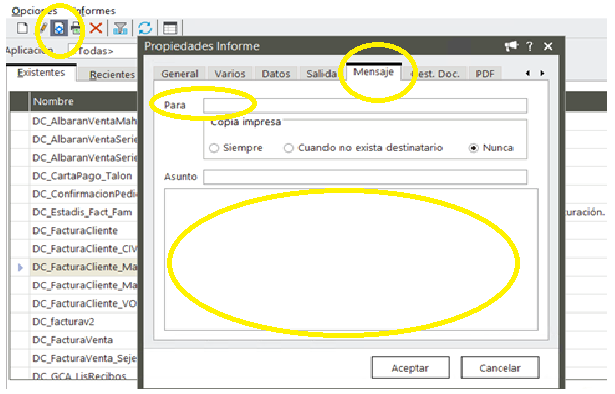The width and height of the screenshot is (615, 394).
Task: Switch to the Existentes tab
Action: 41,73
